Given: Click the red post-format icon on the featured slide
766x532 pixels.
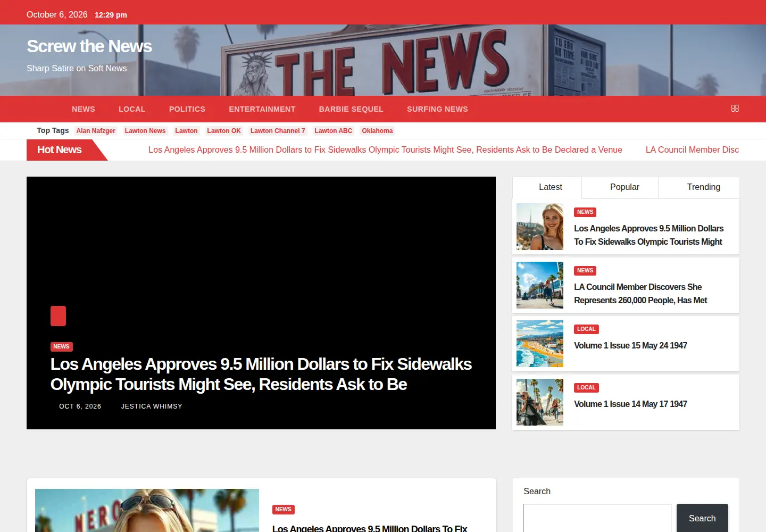Looking at the screenshot, I should (x=58, y=316).
